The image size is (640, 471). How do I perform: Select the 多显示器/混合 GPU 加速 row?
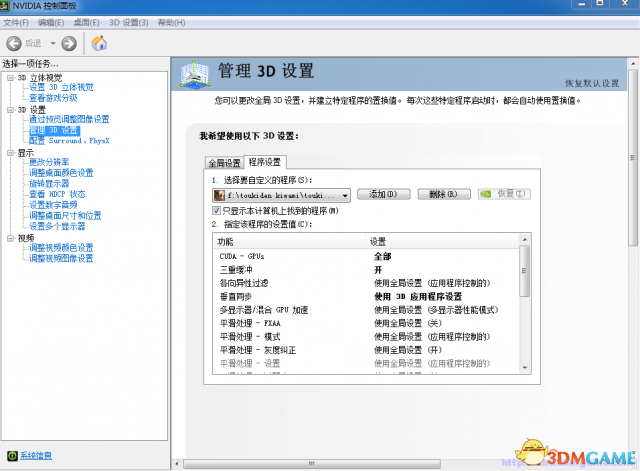click(x=366, y=310)
